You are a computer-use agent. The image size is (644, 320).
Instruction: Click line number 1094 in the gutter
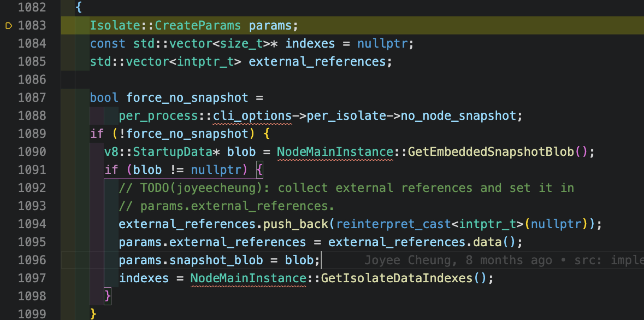click(32, 224)
